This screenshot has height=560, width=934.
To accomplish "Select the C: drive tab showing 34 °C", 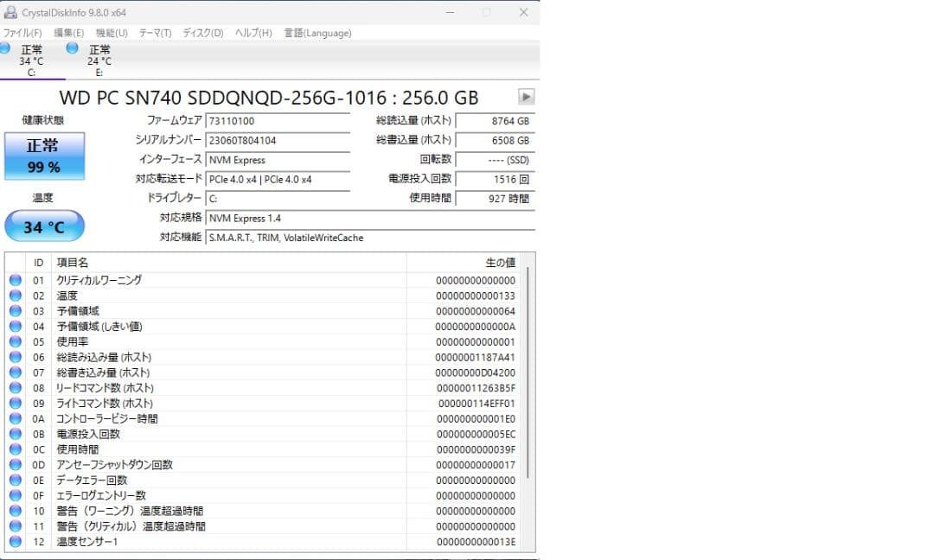I will (32, 60).
